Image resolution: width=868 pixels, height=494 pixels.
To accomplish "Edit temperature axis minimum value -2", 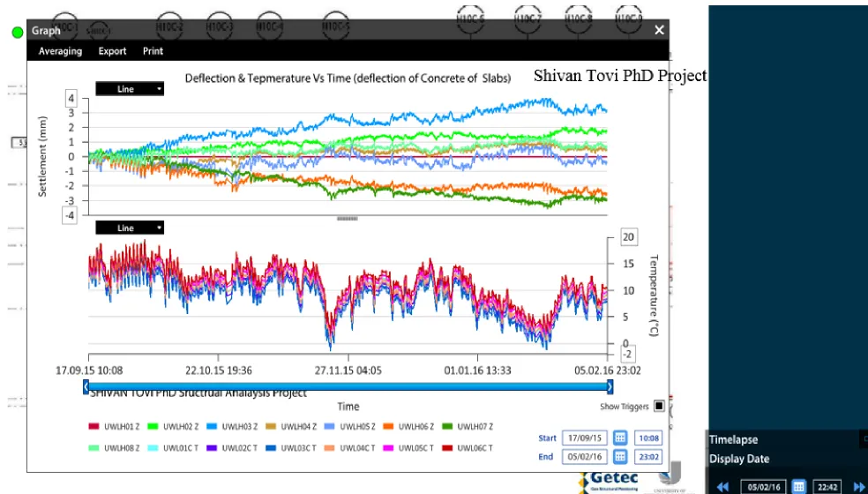I will 628,355.
